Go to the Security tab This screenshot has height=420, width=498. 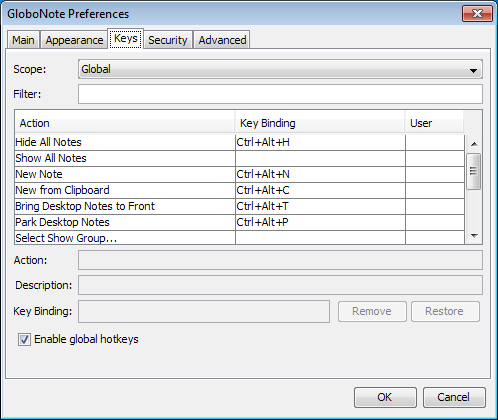click(168, 40)
